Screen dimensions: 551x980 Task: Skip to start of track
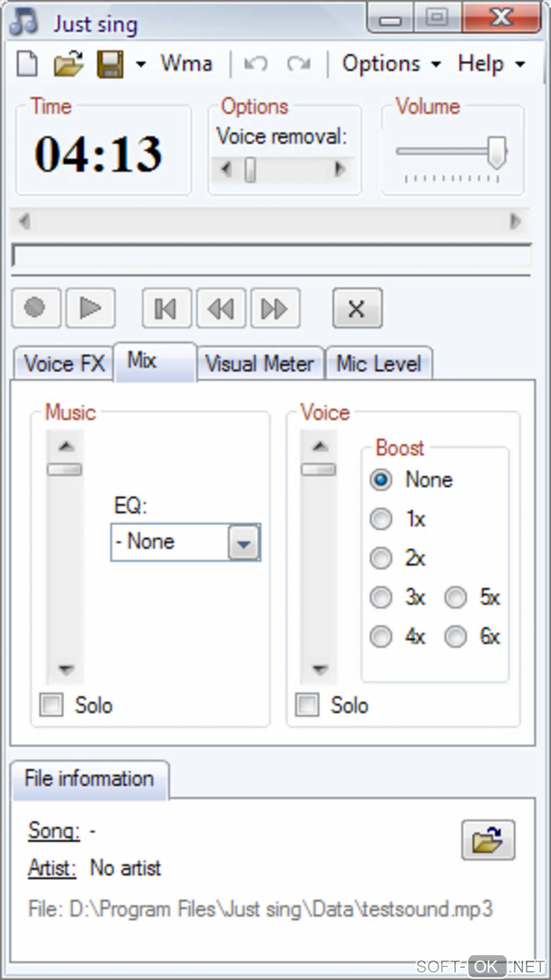tap(166, 309)
